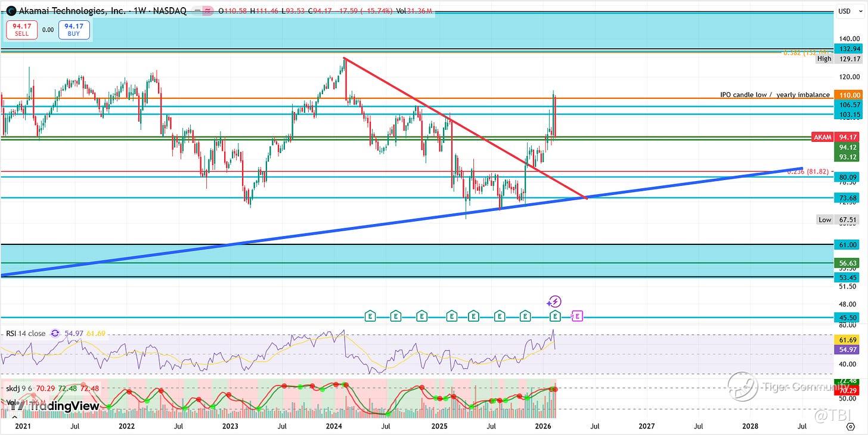Click the 0.236 (81.82) Fibonacci level label
Screen dimensions: 868x435
[808, 172]
